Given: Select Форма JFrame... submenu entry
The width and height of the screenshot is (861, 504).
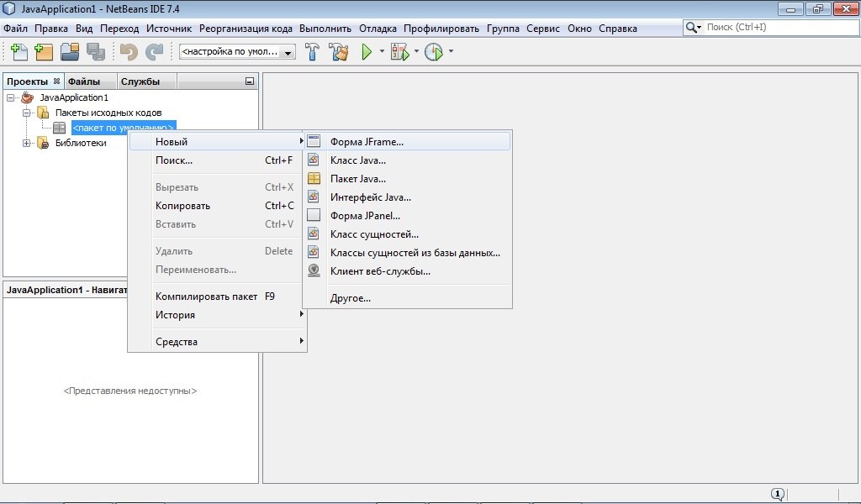Looking at the screenshot, I should (x=408, y=141).
